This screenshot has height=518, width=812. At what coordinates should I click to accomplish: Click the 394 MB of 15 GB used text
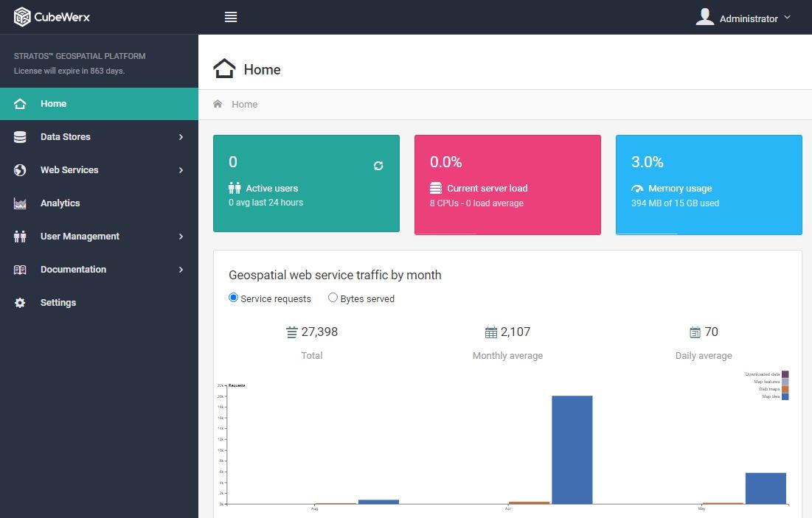click(x=676, y=203)
